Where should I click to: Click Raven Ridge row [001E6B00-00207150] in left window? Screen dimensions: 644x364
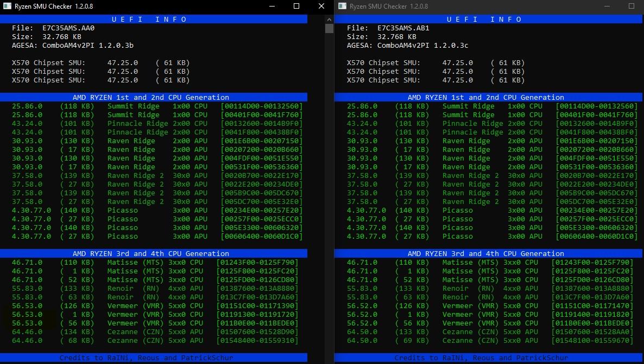[x=157, y=141]
